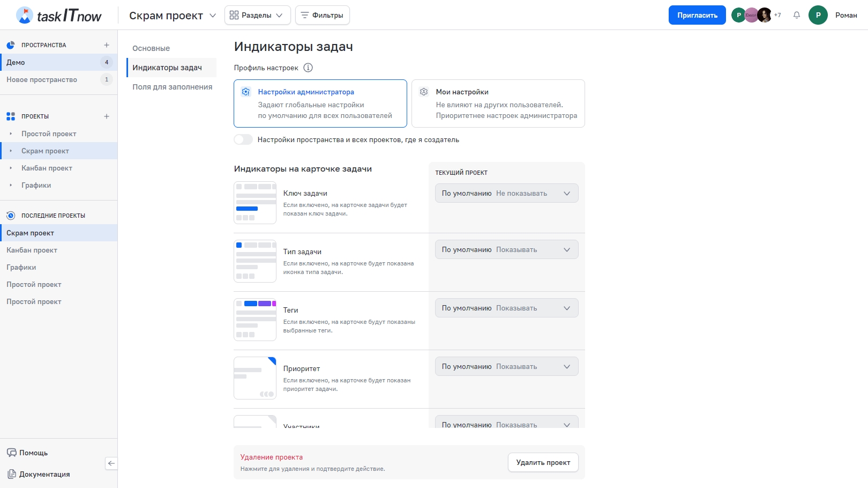
Task: Open Канбан проект in projects tree
Action: click(x=47, y=168)
